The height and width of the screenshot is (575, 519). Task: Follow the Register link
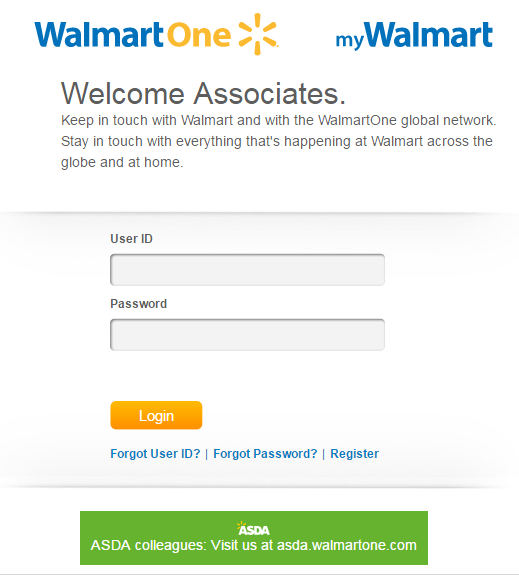coord(355,454)
